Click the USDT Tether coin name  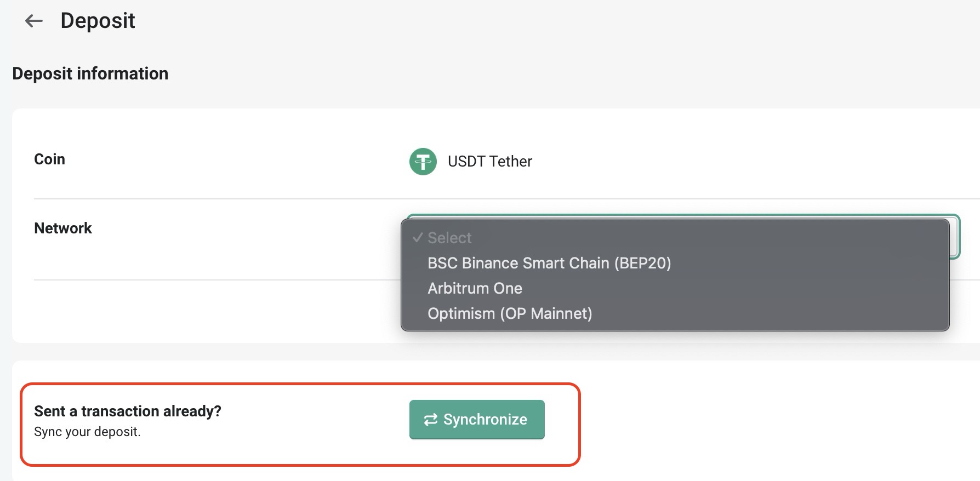[490, 162]
